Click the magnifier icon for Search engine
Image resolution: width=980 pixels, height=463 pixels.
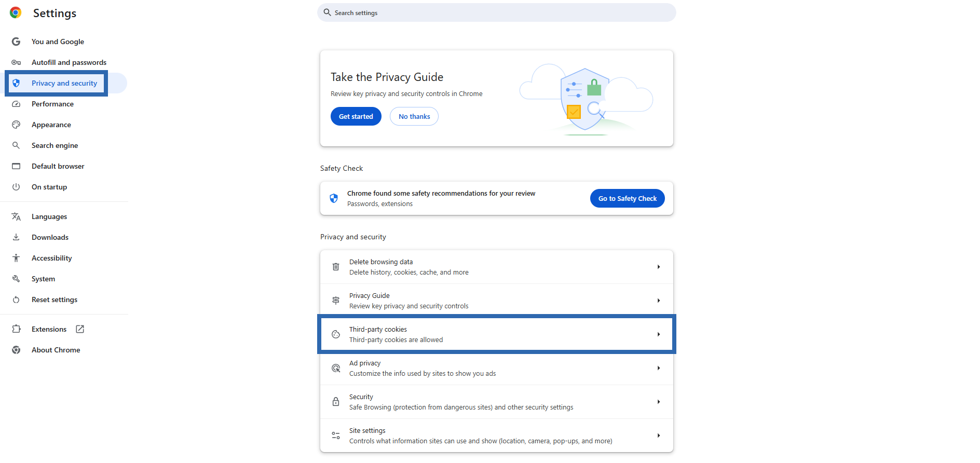click(16, 145)
